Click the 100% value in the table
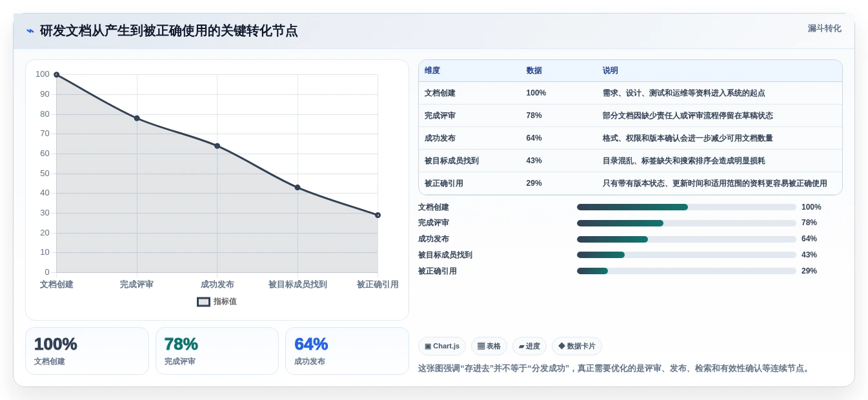Screen dimensions: 868x400 click(536, 93)
